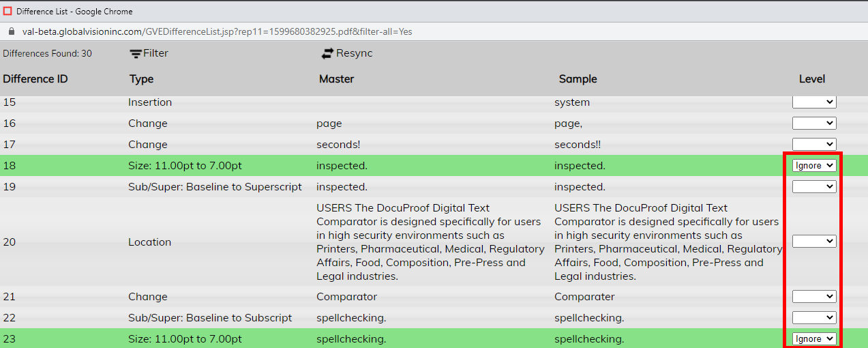Click the Sample column header

tap(578, 79)
